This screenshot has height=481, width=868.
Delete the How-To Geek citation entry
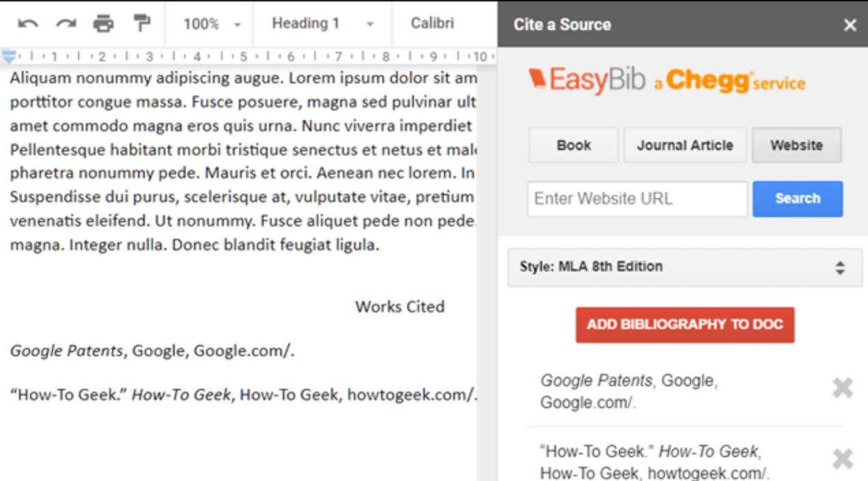pyautogui.click(x=843, y=459)
